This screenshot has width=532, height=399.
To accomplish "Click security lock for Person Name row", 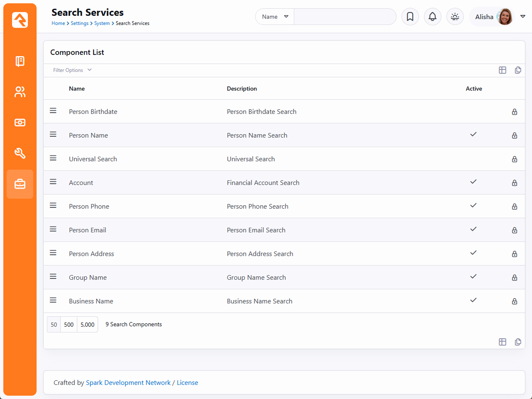I will coord(514,135).
